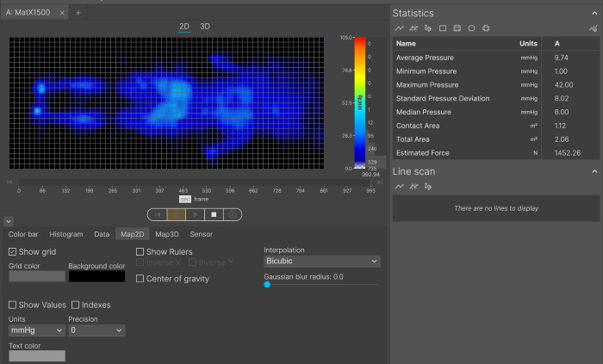Enable Show Values checkbox
Image resolution: width=603 pixels, height=364 pixels.
pos(12,305)
